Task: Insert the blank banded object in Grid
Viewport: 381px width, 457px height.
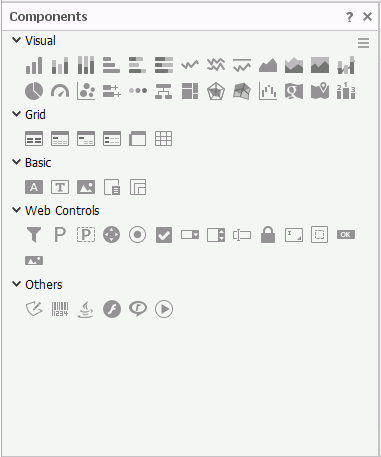Action: click(x=138, y=139)
